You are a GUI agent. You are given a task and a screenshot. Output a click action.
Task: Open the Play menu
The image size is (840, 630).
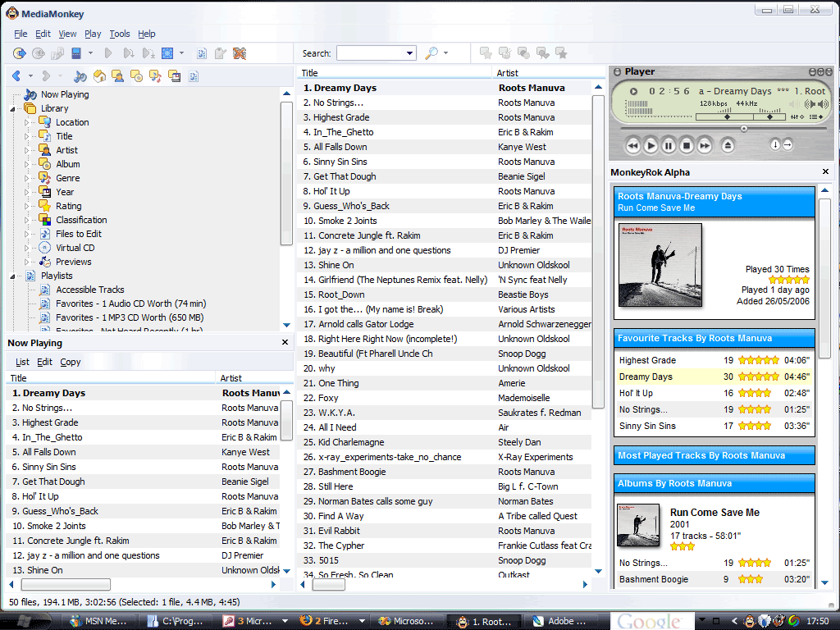coord(93,34)
